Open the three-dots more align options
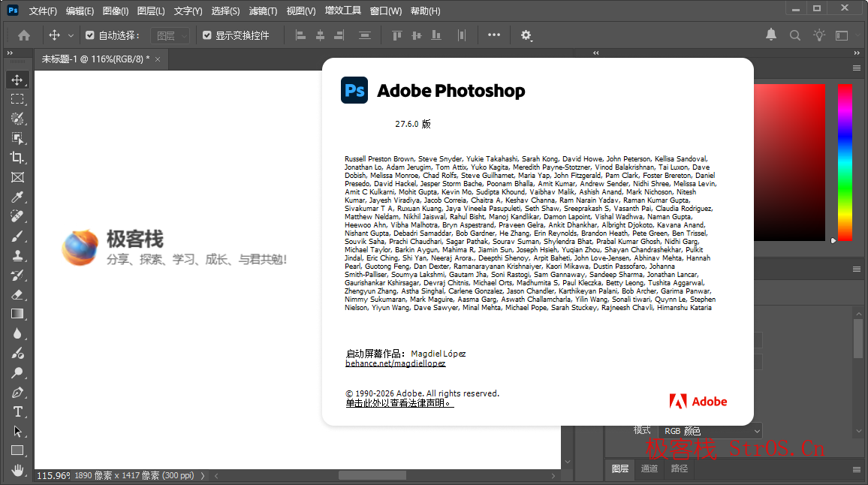 tap(494, 35)
